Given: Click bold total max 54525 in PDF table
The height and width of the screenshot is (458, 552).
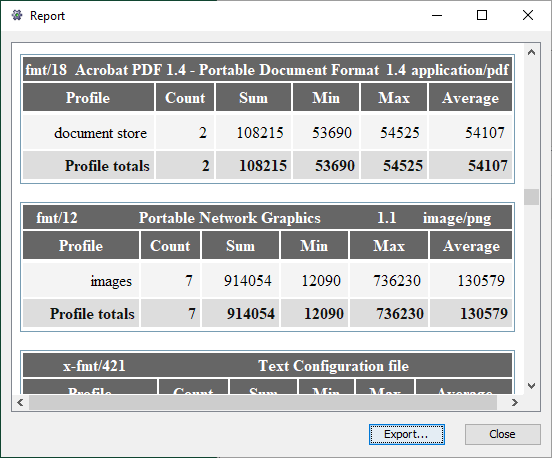Looking at the screenshot, I should point(394,165).
